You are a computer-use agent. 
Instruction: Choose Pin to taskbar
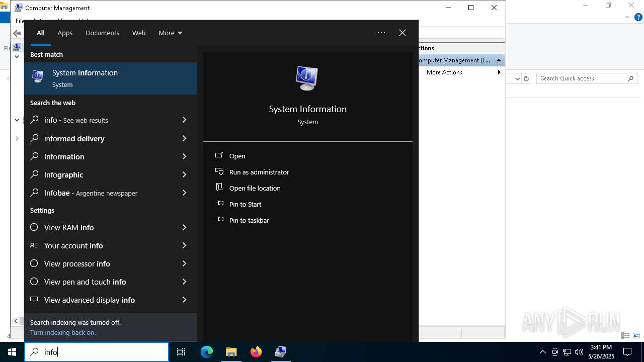(249, 220)
